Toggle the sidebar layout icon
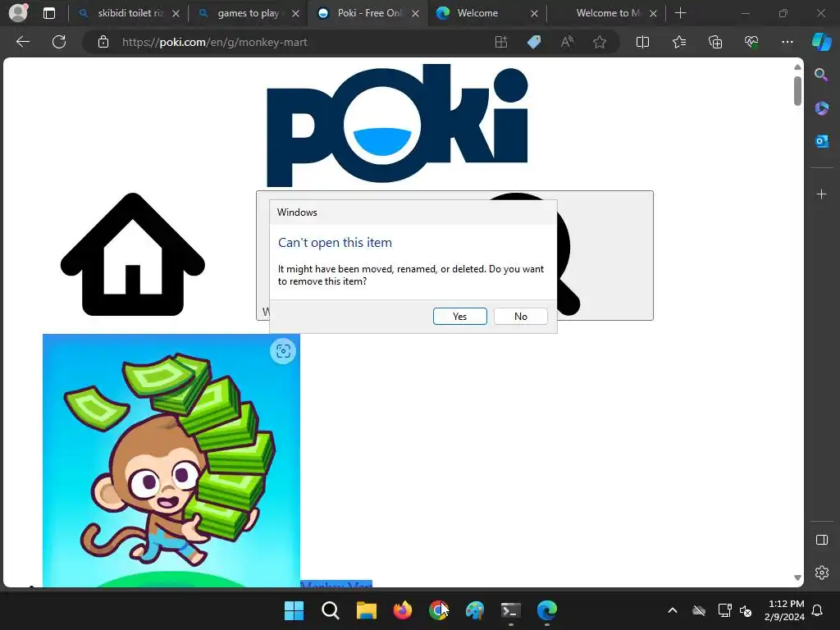This screenshot has width=840, height=630. (x=821, y=540)
